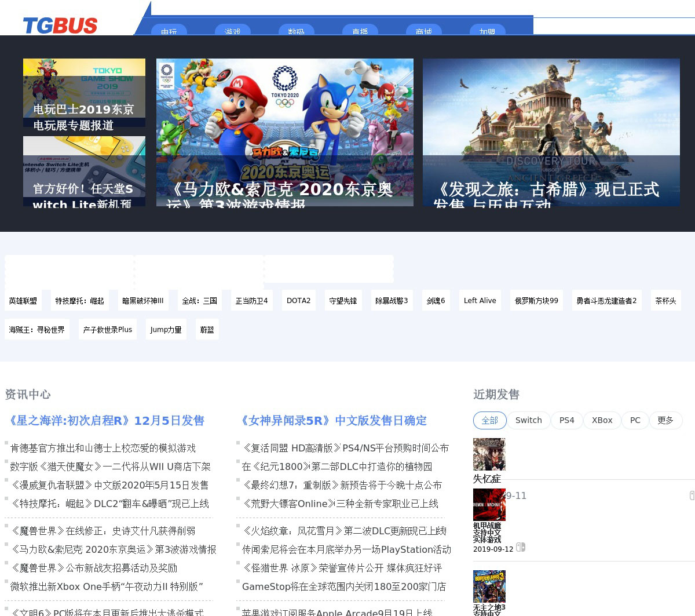Open the 游戏 navigation menu item
The image size is (695, 616).
(x=232, y=31)
